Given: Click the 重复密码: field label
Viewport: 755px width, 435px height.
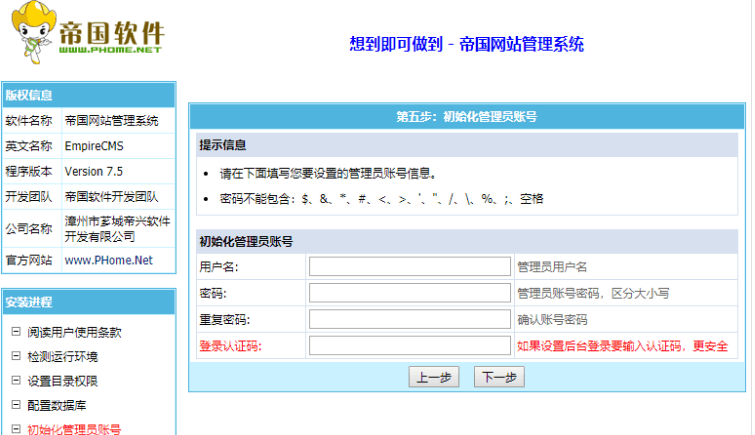Looking at the screenshot, I should pos(225,319).
